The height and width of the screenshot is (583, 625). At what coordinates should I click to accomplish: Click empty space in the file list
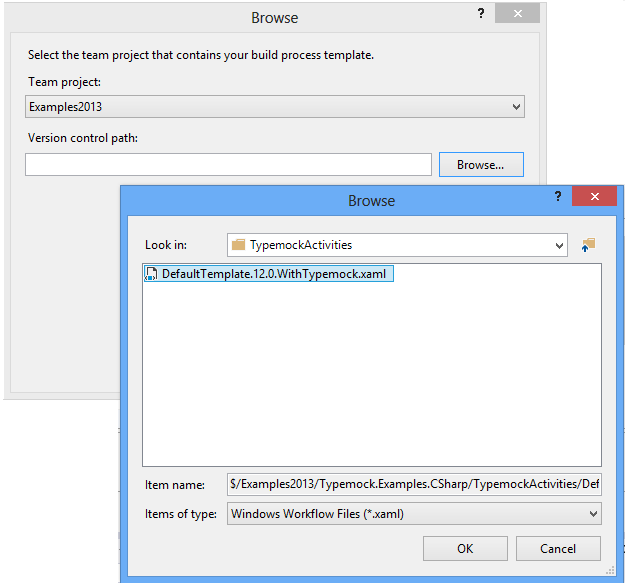point(370,380)
